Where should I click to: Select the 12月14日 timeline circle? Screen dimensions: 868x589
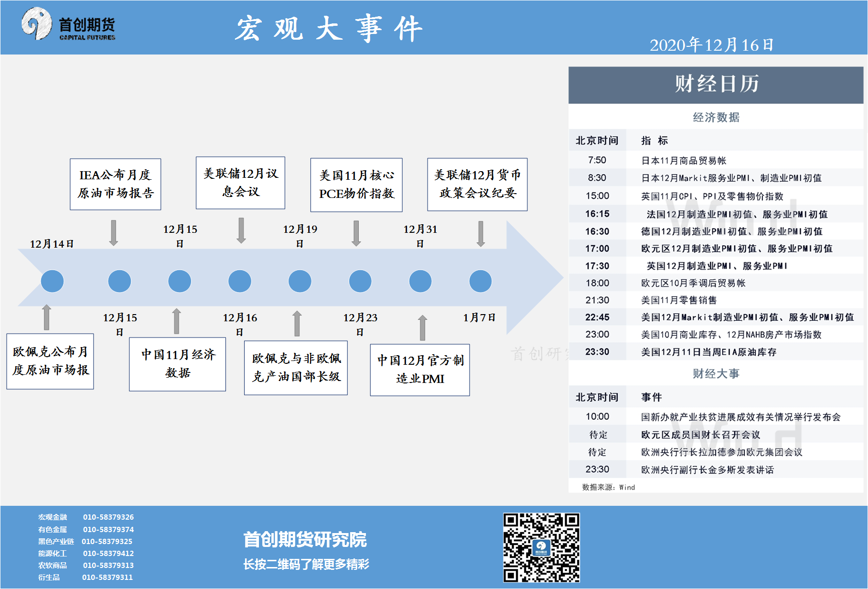(x=52, y=281)
